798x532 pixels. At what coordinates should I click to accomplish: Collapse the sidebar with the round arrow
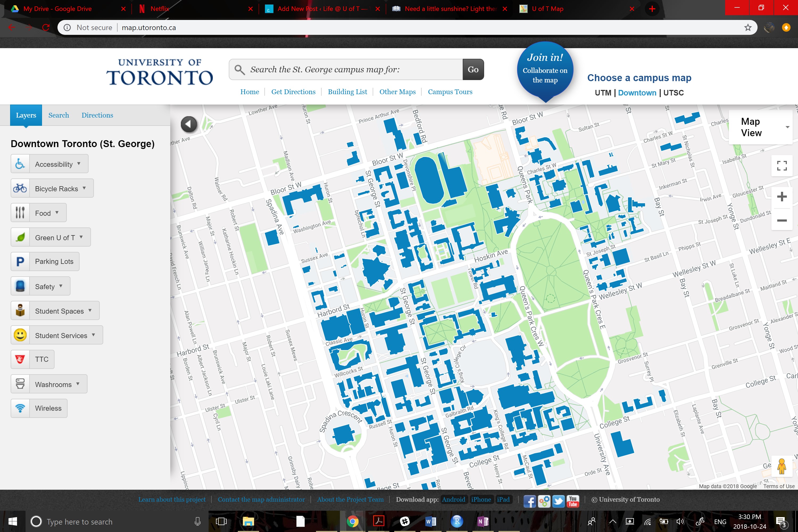[x=189, y=124]
